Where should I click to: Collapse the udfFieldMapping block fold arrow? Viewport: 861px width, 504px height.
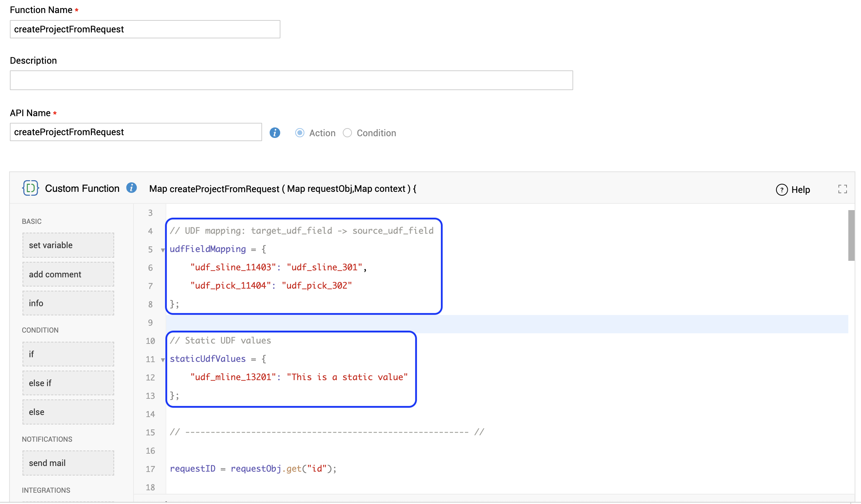(163, 250)
